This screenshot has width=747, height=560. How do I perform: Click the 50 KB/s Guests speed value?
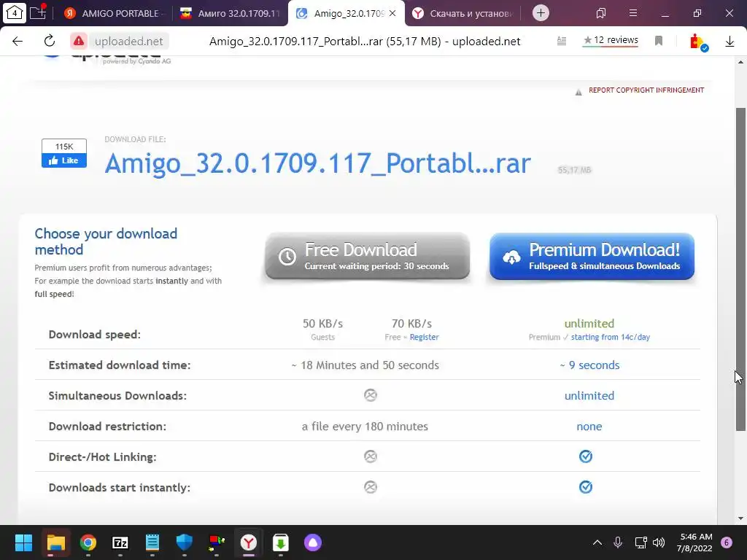click(x=323, y=324)
